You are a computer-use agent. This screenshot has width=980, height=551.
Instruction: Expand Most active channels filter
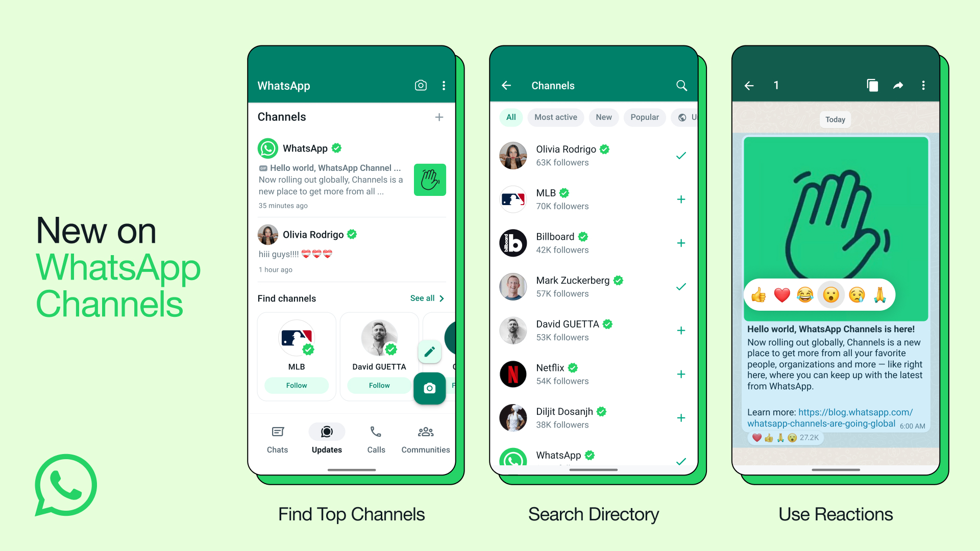click(555, 117)
